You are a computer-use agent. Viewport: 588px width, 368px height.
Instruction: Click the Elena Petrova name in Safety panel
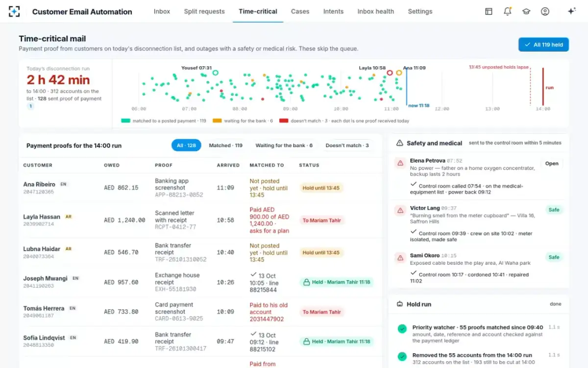427,160
